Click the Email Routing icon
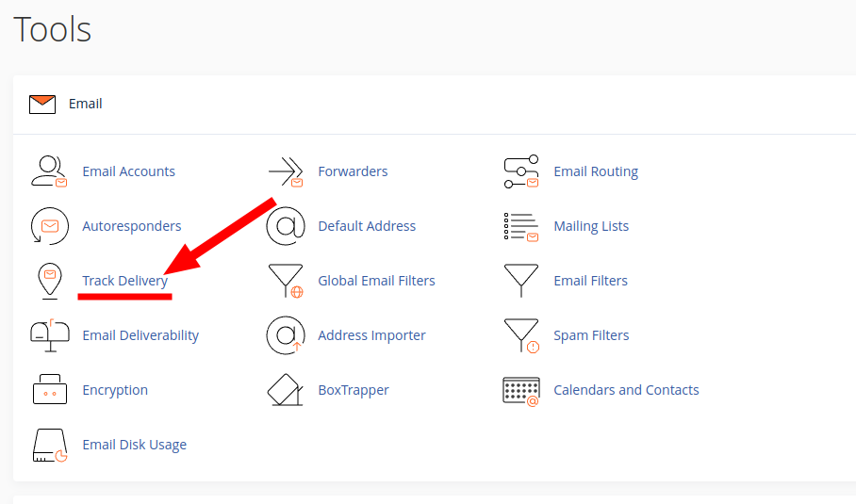Screen dimensions: 856x504 (521, 171)
